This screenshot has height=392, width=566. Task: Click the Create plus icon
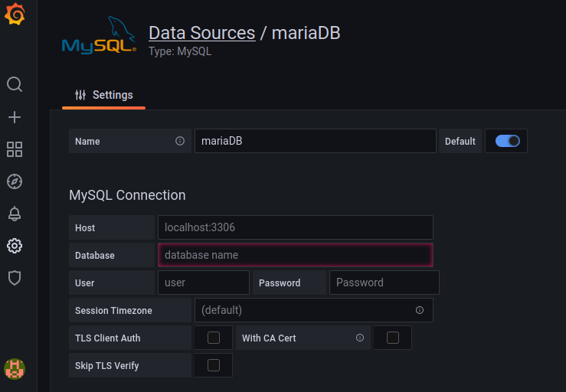15,117
